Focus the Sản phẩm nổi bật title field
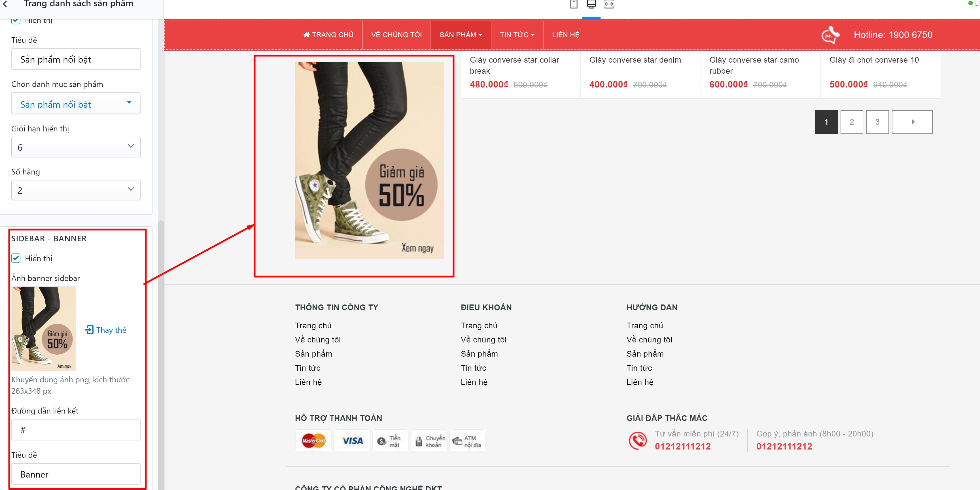 (x=76, y=59)
